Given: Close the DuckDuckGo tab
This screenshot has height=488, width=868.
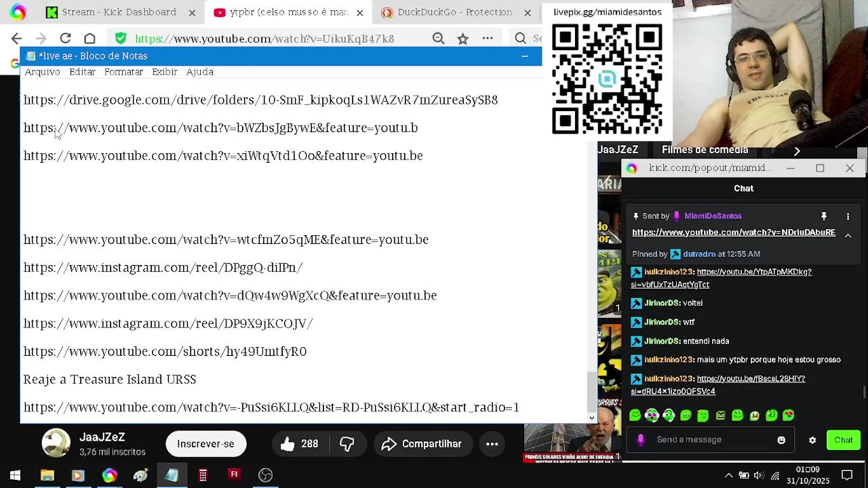Looking at the screenshot, I should click(x=528, y=12).
